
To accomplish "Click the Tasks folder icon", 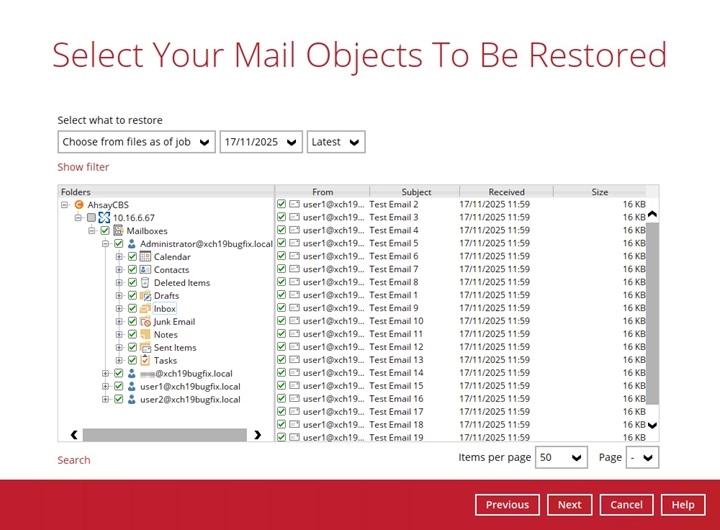I will (145, 360).
